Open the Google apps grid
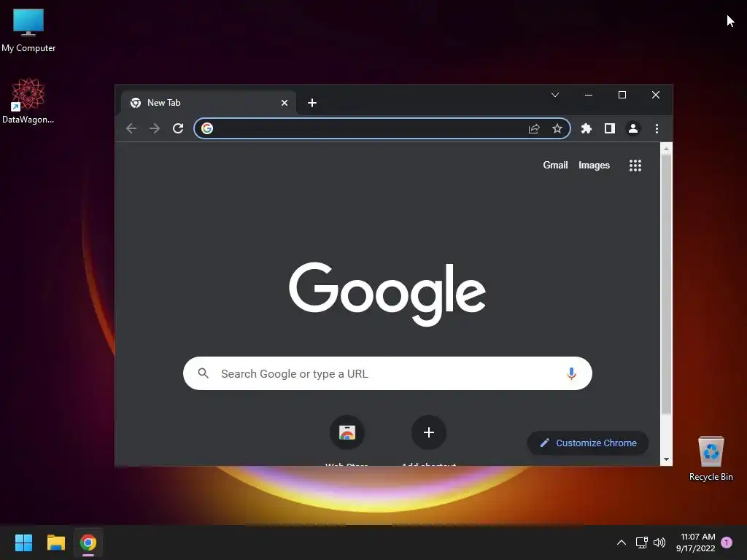The width and height of the screenshot is (747, 560). tap(635, 166)
